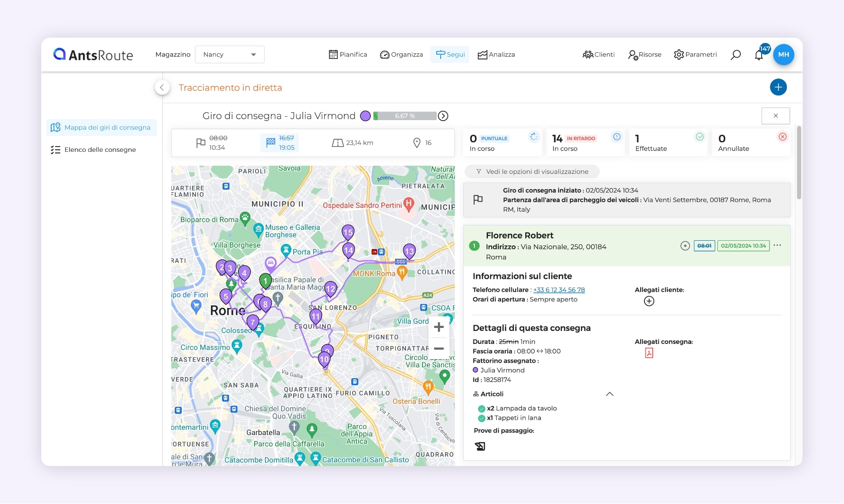Open the next delivery round with the arrow chevron
Screen dimensions: 844x504
(x=443, y=116)
